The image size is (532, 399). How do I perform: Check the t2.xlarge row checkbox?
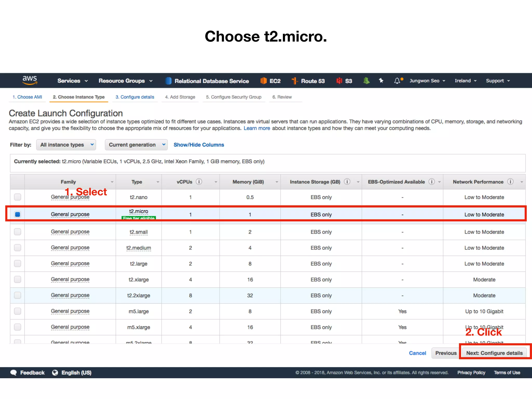[17, 279]
